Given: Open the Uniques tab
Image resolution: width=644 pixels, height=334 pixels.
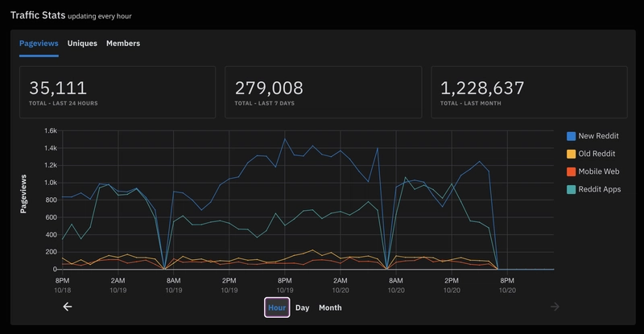Looking at the screenshot, I should click(83, 43).
